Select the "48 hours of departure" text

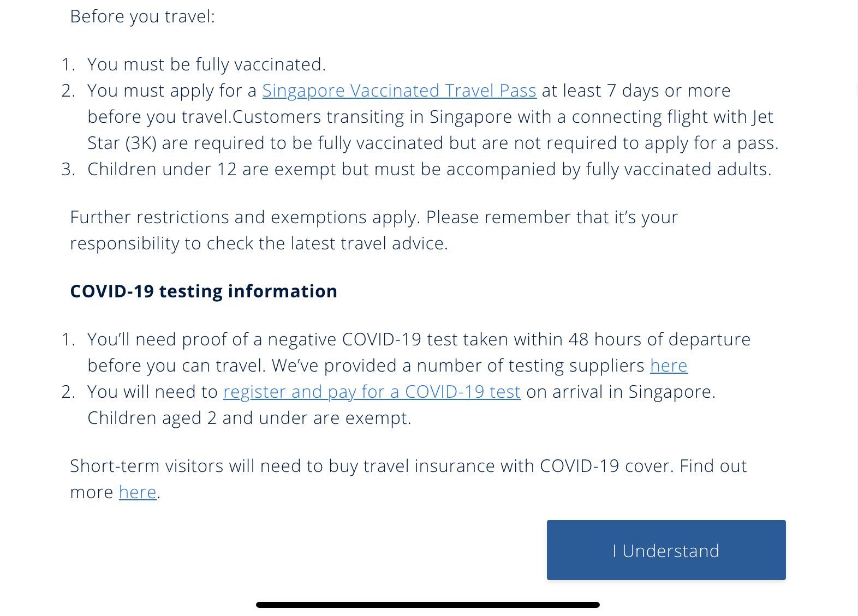pos(659,339)
